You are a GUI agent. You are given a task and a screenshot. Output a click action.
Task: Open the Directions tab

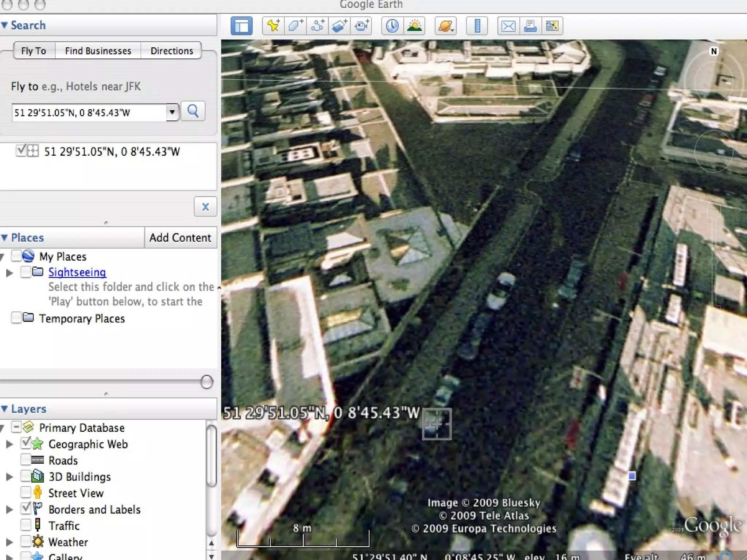point(172,51)
